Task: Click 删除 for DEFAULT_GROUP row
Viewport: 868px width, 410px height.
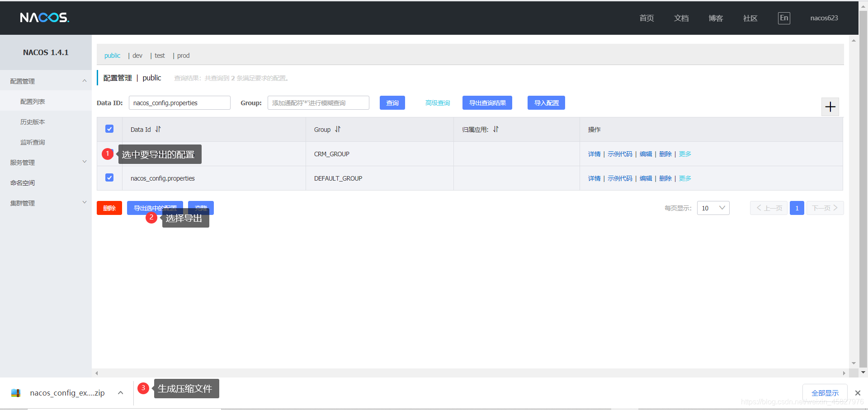Action: click(665, 178)
